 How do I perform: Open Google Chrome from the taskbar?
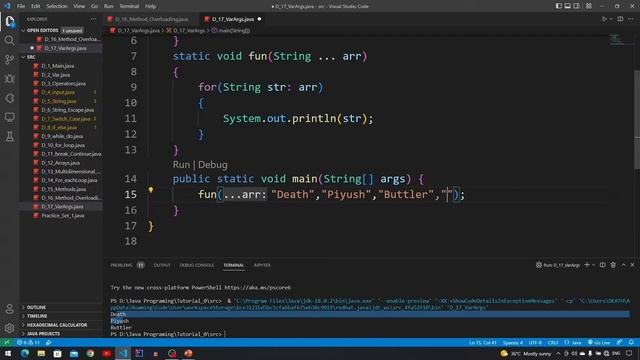[x=90, y=353]
